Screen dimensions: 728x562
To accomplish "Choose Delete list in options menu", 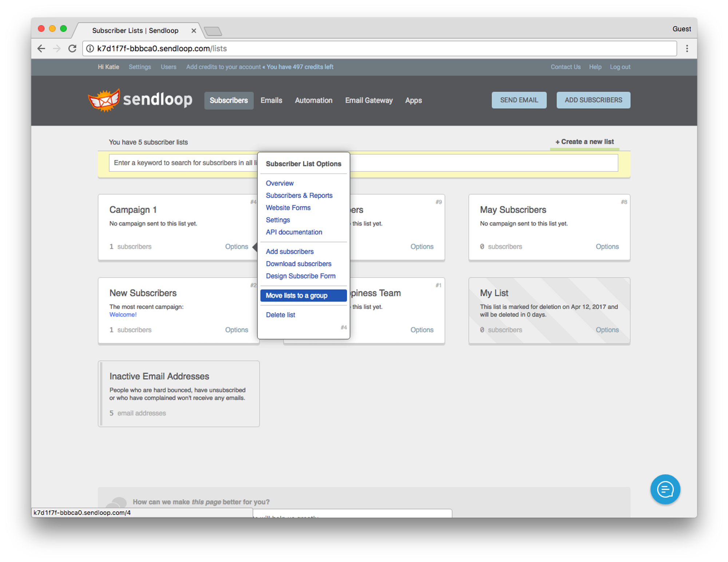I will [x=280, y=315].
